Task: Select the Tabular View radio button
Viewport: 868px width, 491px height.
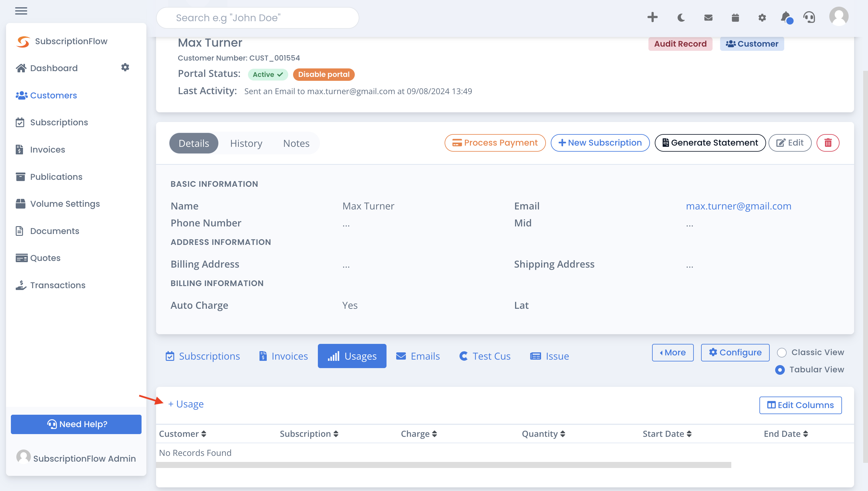Action: pyautogui.click(x=780, y=370)
